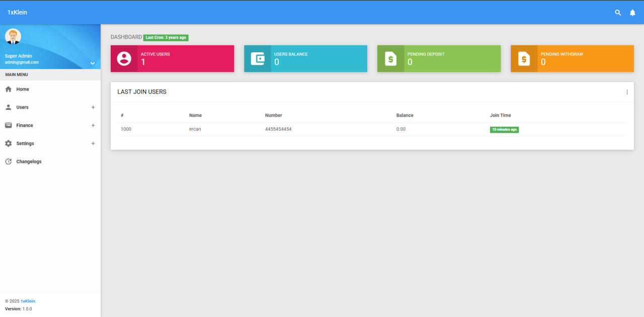The height and width of the screenshot is (317, 644).
Task: Click the LAST JOIN USERS heading
Action: click(x=142, y=92)
